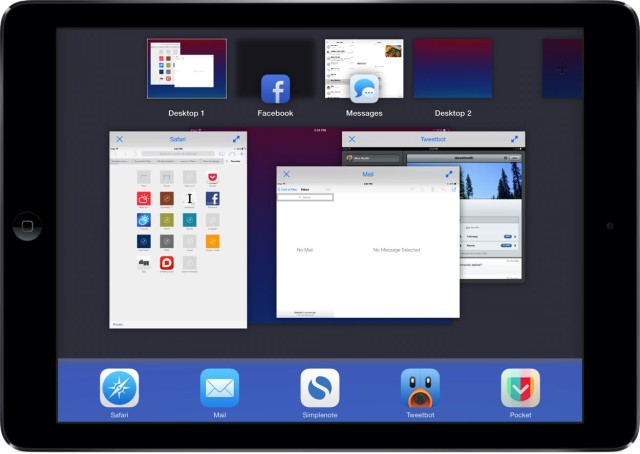Open the dark blue compass favorite in Safari
Screen dimensions: 640x454
click(144, 241)
